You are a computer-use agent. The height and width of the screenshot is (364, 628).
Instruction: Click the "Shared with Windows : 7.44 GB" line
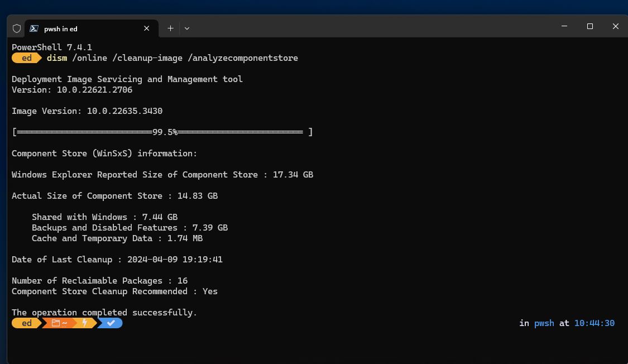(104, 217)
